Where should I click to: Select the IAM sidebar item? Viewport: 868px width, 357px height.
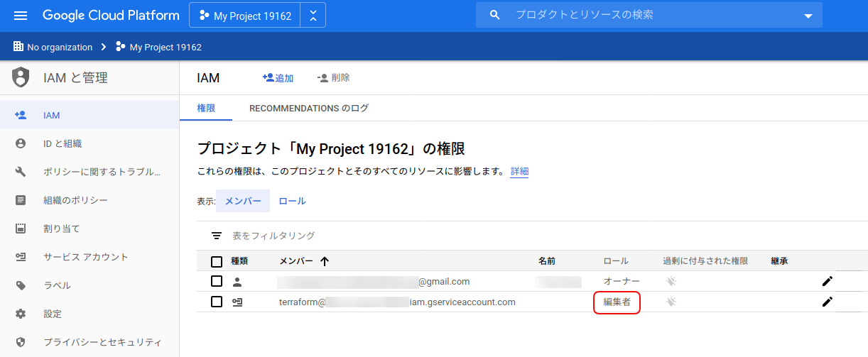click(89, 115)
